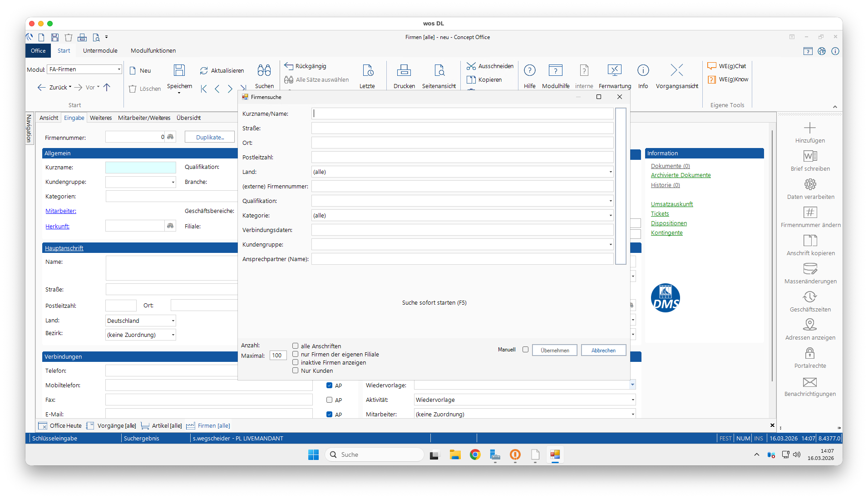Open the Drucken print icon
The image size is (868, 499).
[x=404, y=71]
